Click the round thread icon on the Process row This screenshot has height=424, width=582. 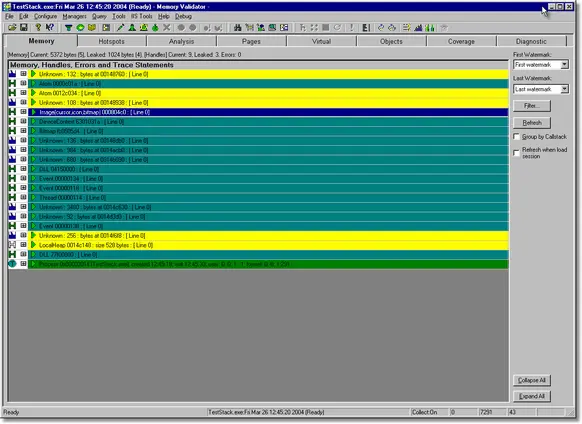point(12,264)
